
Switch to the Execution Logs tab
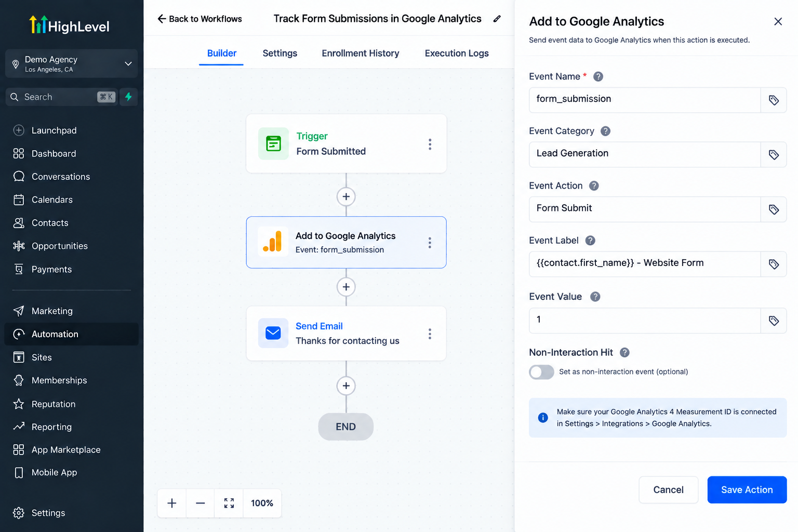457,53
